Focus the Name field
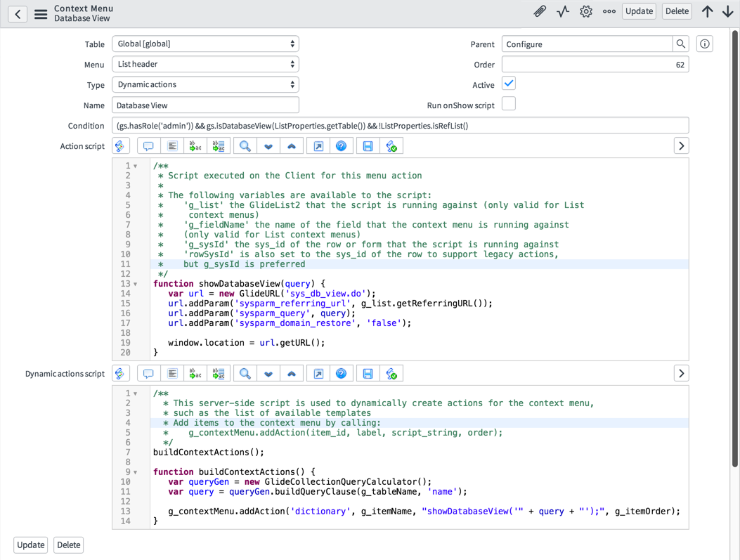Viewport: 740px width, 560px height. tap(205, 105)
